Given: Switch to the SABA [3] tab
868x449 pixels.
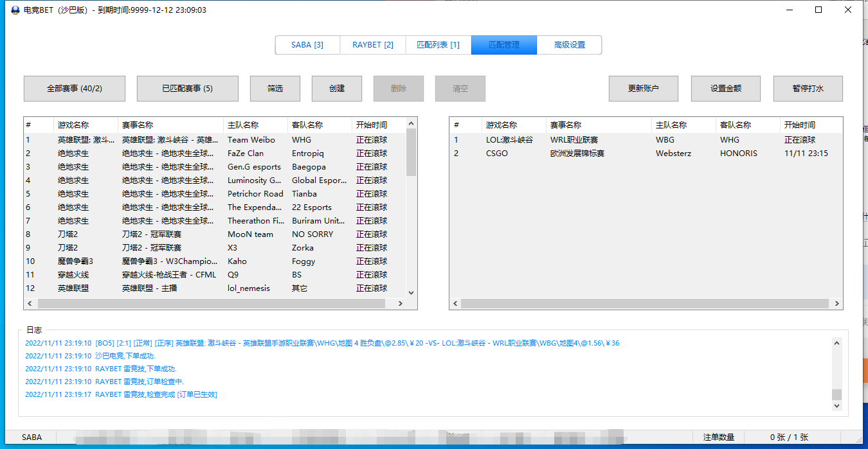Looking at the screenshot, I should point(307,45).
